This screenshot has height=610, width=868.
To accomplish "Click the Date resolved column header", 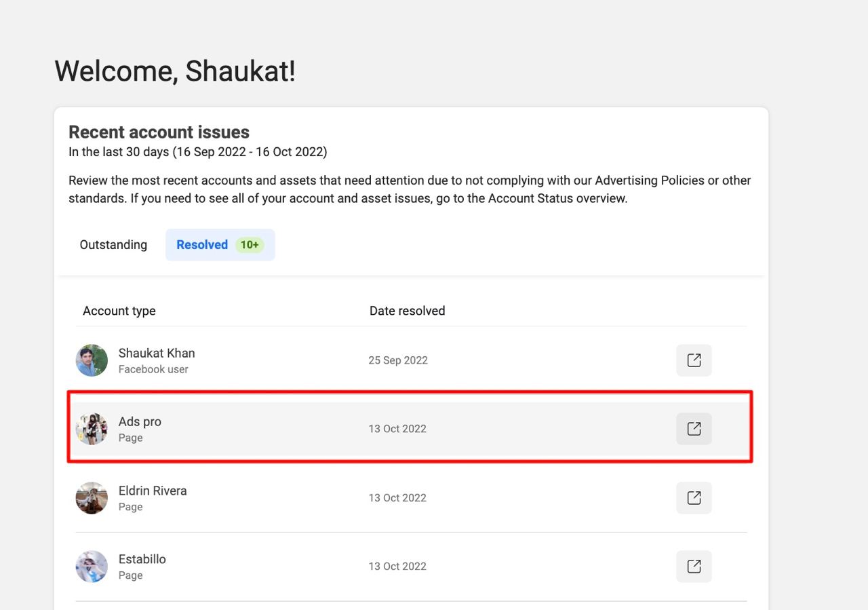I will coord(408,311).
